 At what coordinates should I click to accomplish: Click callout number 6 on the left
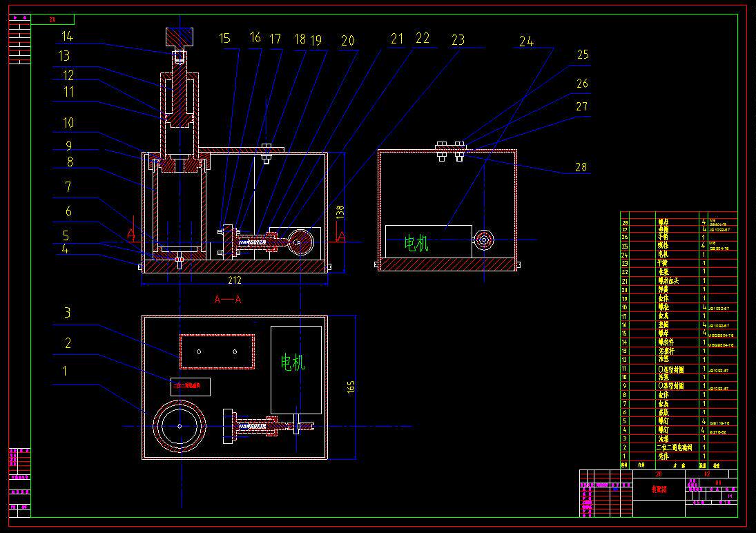(x=68, y=211)
